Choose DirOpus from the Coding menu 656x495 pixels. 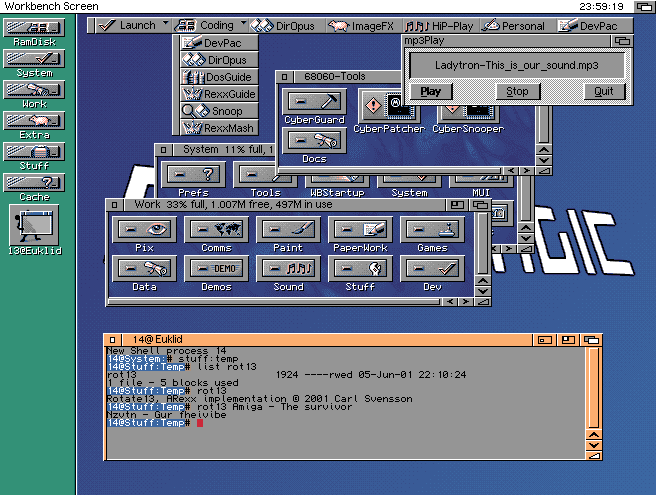pos(219,60)
